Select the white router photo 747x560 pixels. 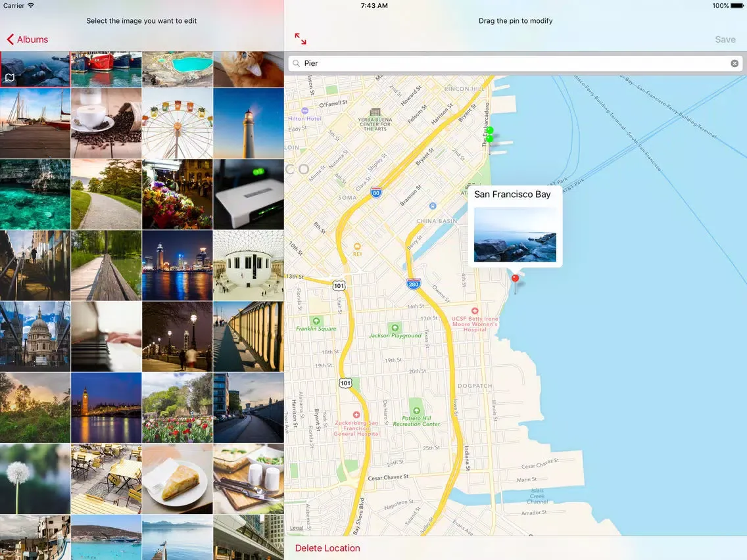pos(249,195)
